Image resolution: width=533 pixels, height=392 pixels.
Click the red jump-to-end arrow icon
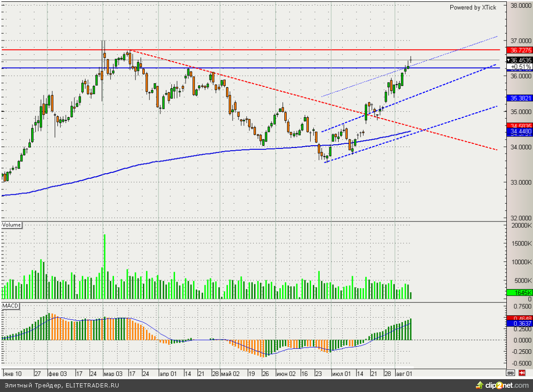pos(522,373)
